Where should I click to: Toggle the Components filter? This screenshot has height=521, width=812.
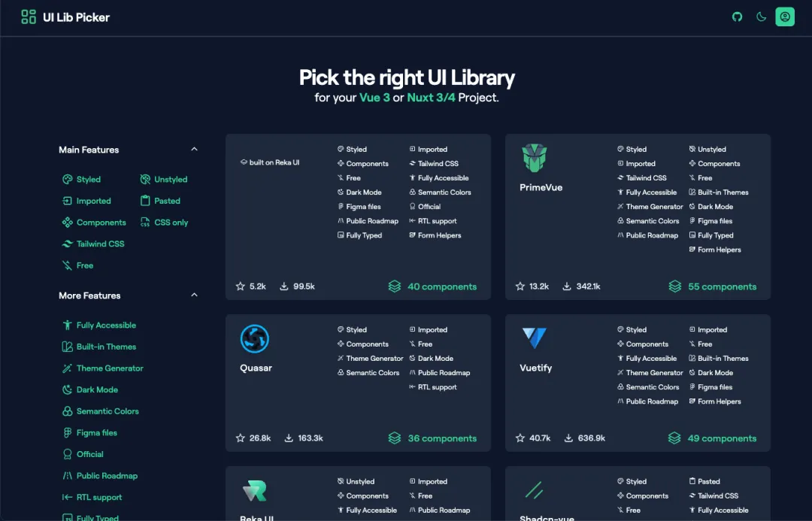[x=94, y=223]
